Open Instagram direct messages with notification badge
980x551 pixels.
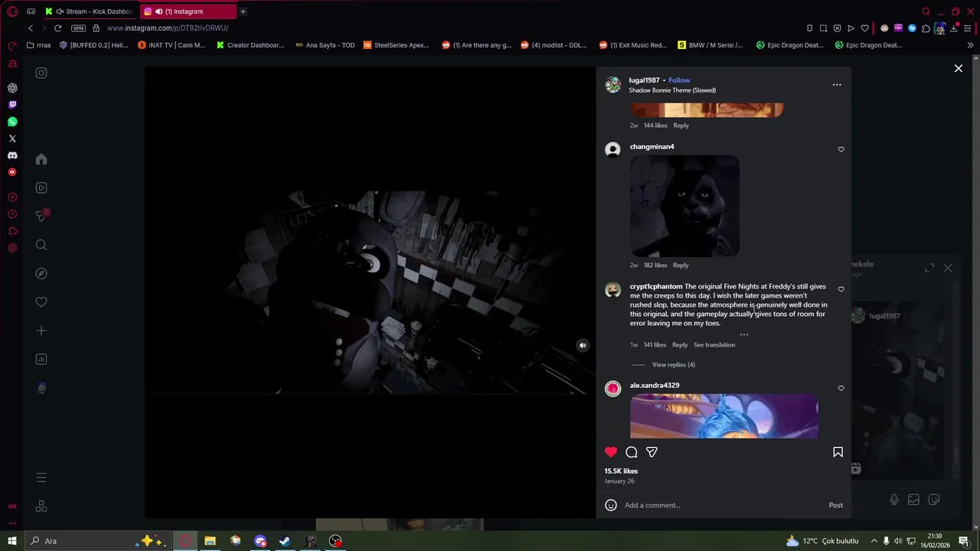tap(42, 216)
